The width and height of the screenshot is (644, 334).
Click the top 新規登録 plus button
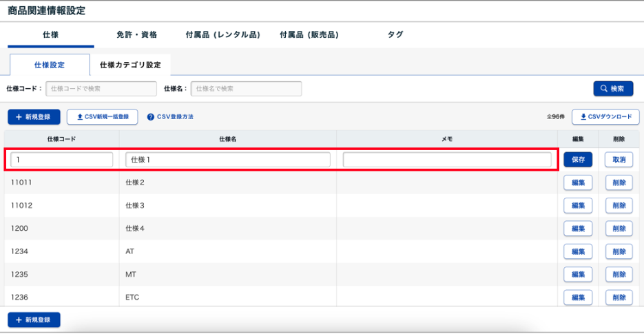(34, 117)
